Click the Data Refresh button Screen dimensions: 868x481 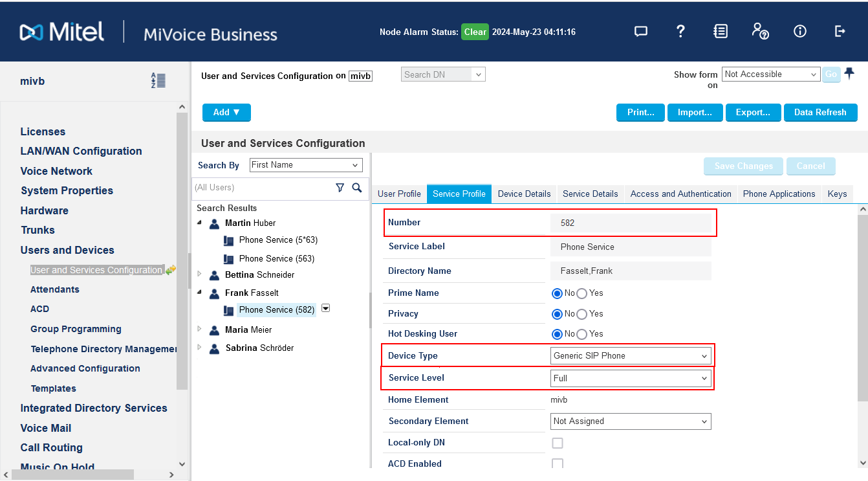pyautogui.click(x=820, y=113)
